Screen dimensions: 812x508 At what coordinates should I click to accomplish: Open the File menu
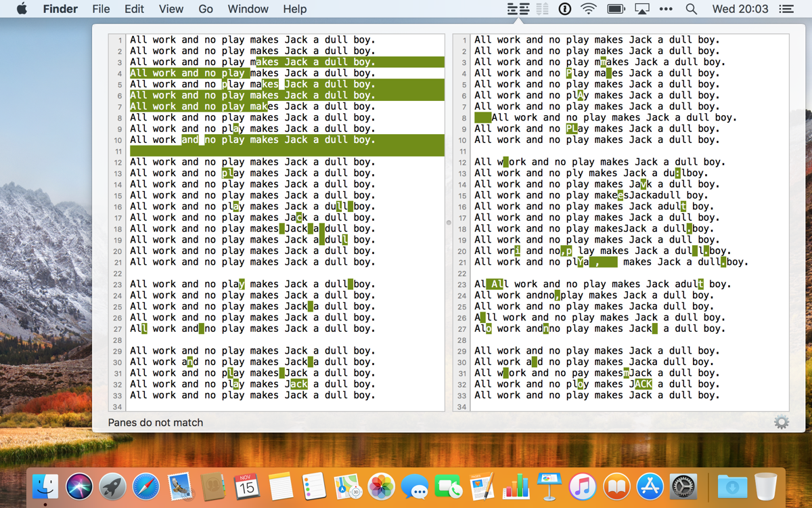coord(101,9)
